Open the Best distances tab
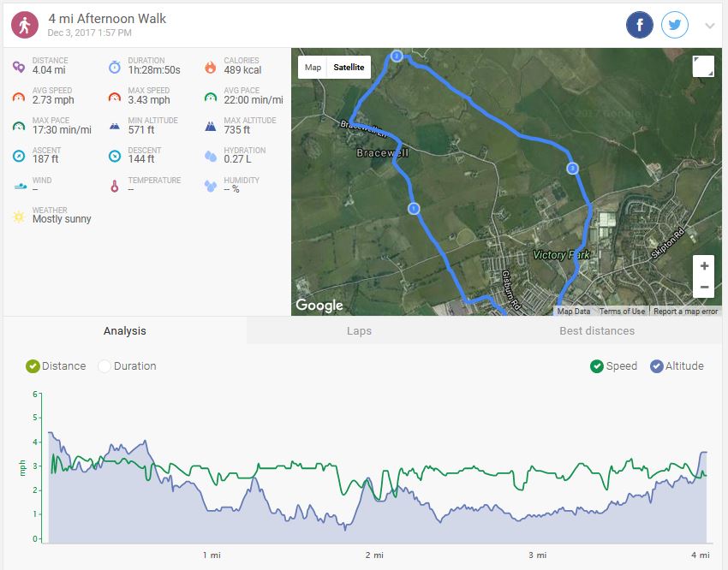Screen dimensions: 728x570 pyautogui.click(x=597, y=331)
